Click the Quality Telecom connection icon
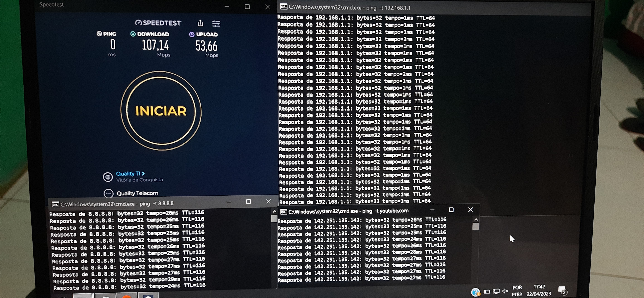644x298 pixels. tap(108, 193)
